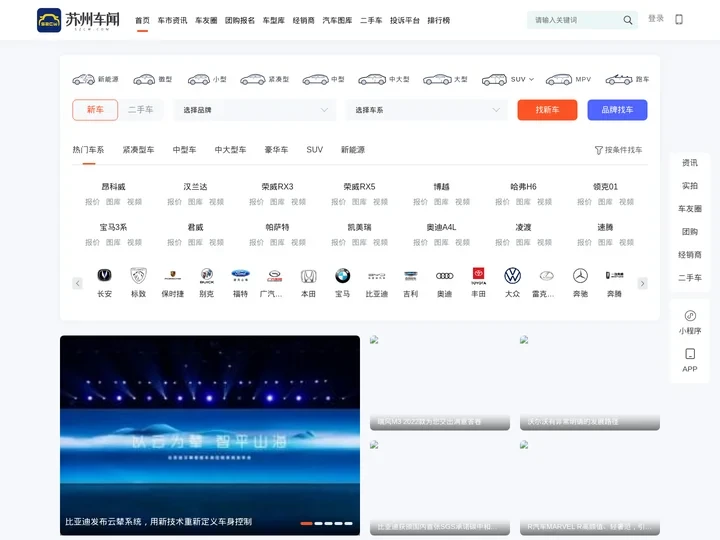Open 资讯 in right sidebar
The width and height of the screenshot is (720, 540).
(690, 163)
